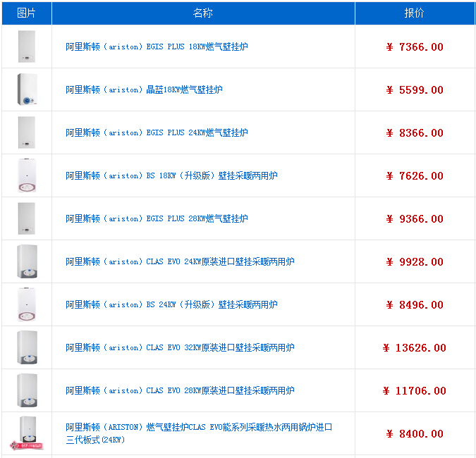
Task: Open the 三代板式 24KW boiler thumbnail
Action: pyautogui.click(x=27, y=433)
